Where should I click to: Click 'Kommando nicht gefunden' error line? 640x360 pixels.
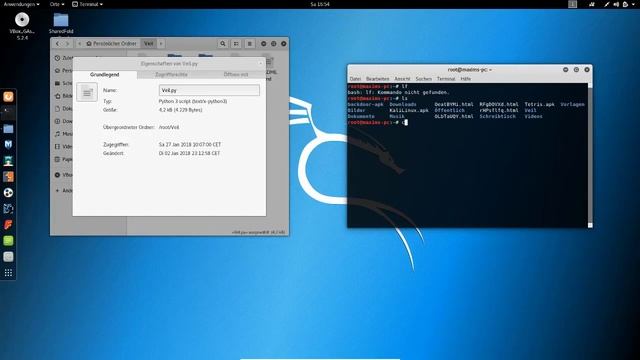point(399,93)
